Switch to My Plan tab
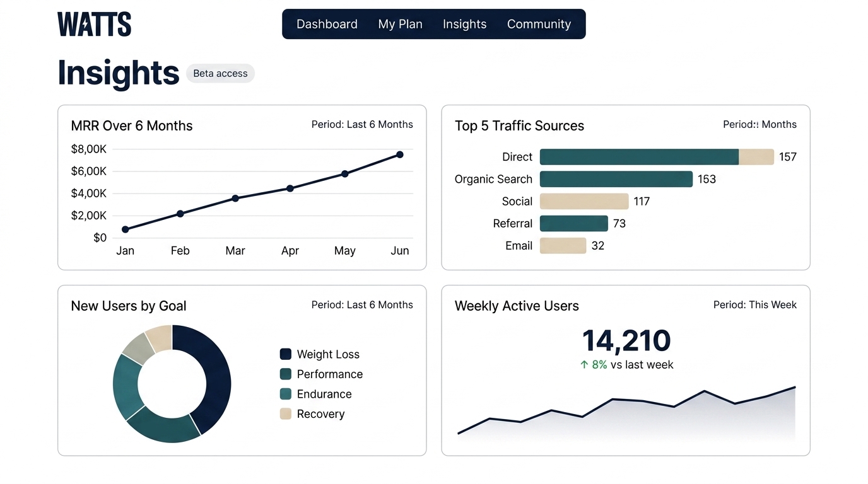This screenshot has width=868, height=484. (400, 24)
